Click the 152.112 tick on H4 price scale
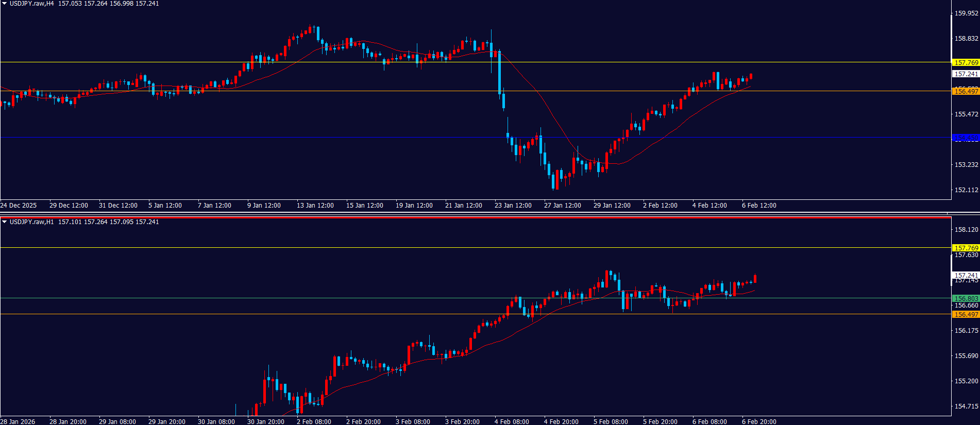This screenshot has height=425, width=980. [x=966, y=190]
